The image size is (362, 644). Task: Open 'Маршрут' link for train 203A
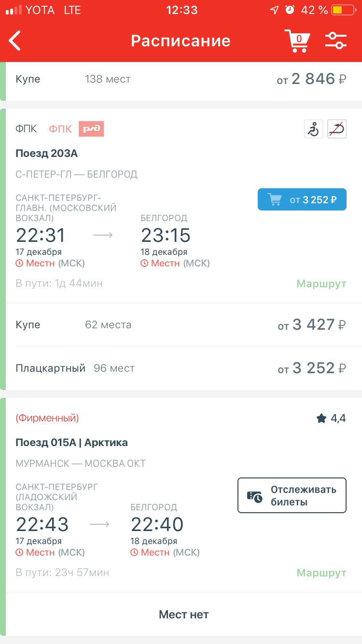coord(321,284)
